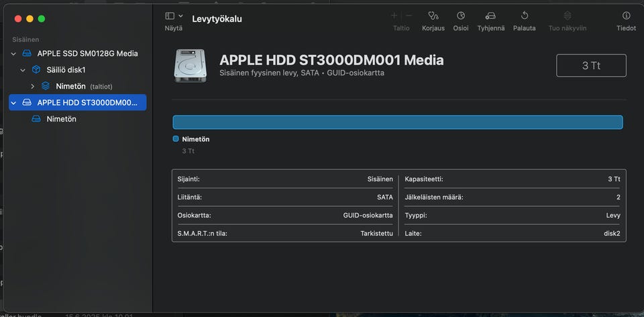The image size is (644, 317).
Task: Collapse the APPLE SSD SM0128G Media disk
Action: 13,54
